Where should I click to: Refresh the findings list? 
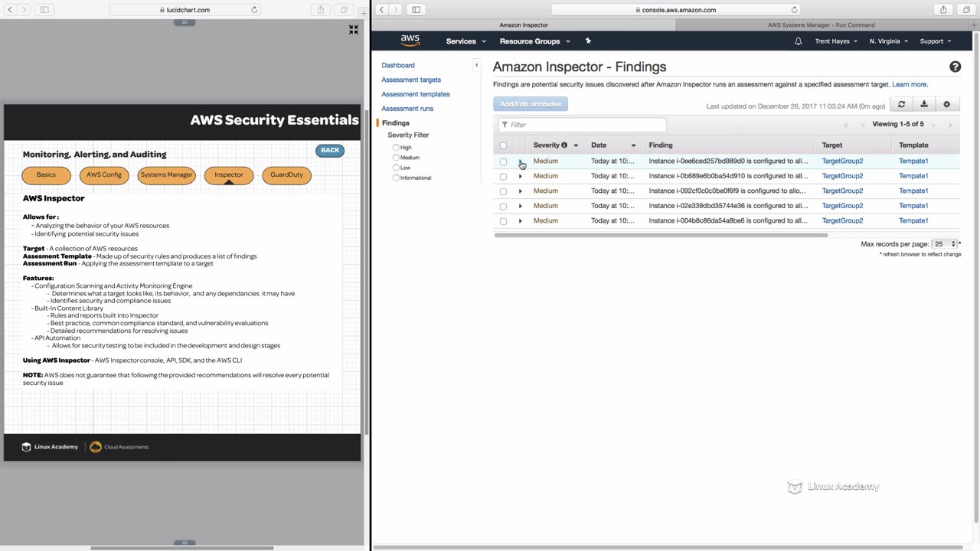(x=901, y=104)
